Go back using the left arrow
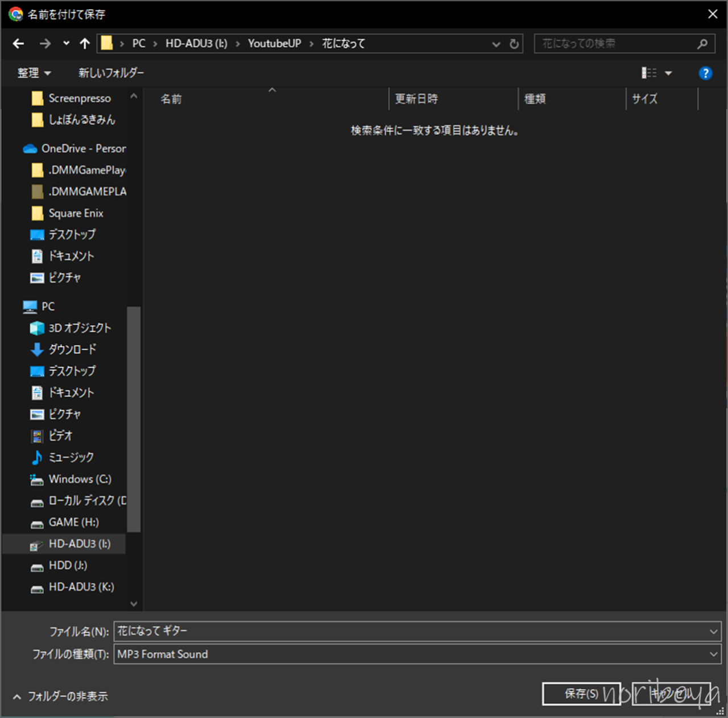This screenshot has width=728, height=718. (x=18, y=44)
